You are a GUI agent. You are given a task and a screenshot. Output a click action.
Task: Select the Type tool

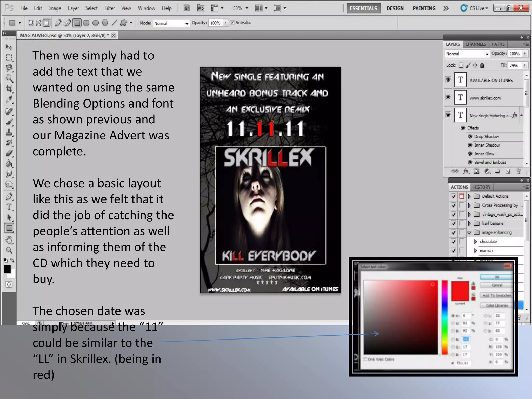(9, 207)
